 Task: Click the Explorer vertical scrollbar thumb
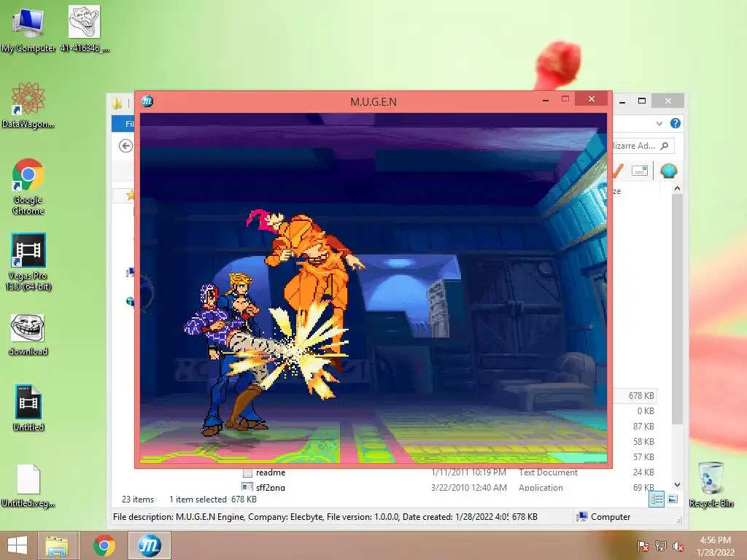(x=677, y=309)
